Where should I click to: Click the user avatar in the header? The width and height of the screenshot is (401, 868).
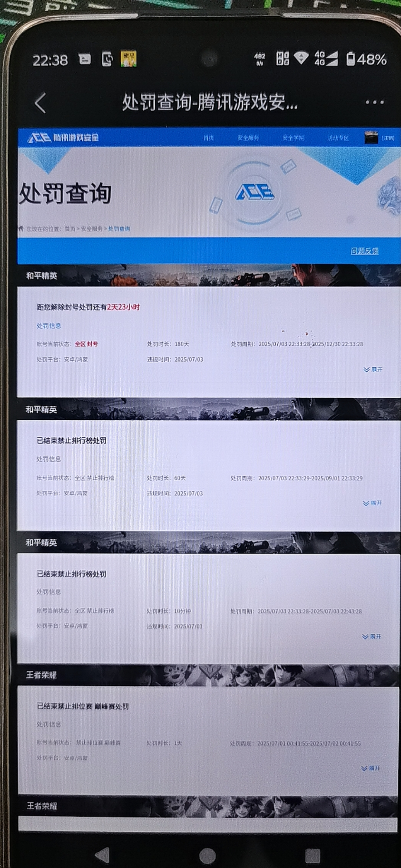pyautogui.click(x=371, y=138)
